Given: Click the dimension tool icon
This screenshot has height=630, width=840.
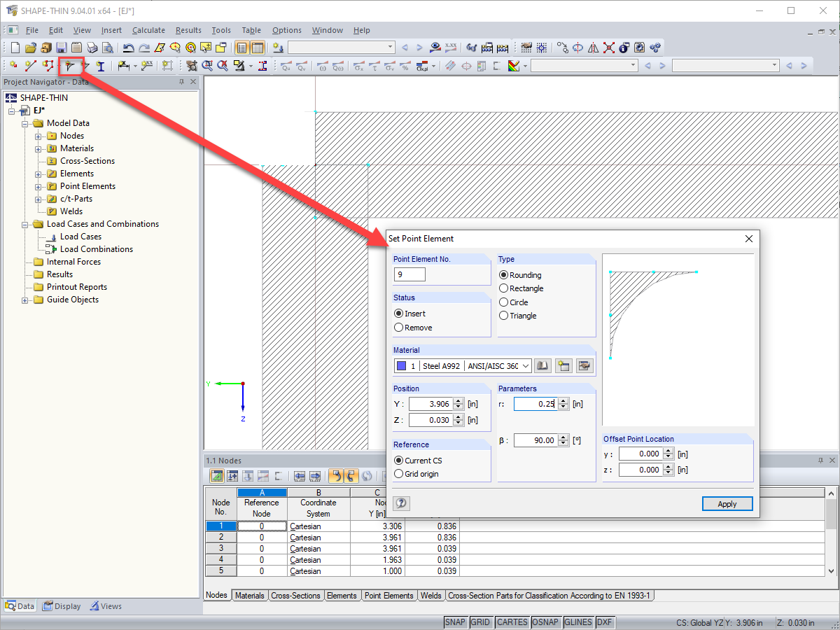Looking at the screenshot, I should (x=124, y=66).
